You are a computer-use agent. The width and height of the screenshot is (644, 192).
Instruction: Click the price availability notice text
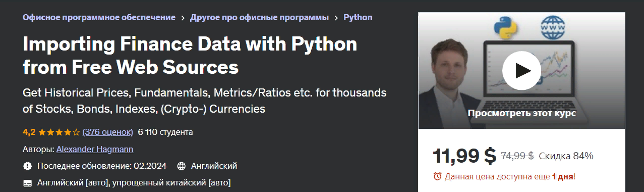pos(509,176)
